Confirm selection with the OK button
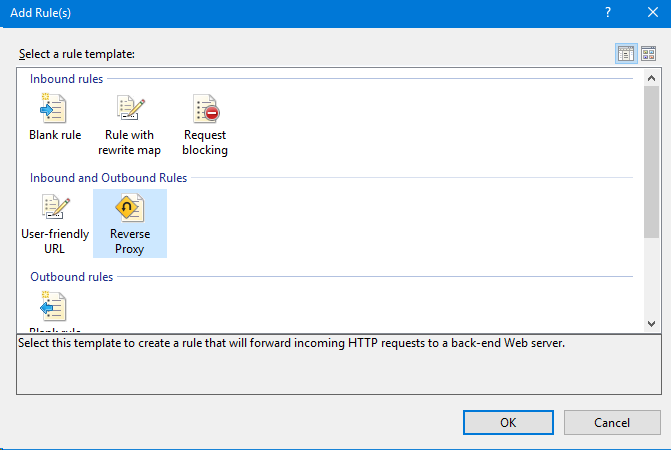Viewport: 671px width, 450px height. pos(508,422)
